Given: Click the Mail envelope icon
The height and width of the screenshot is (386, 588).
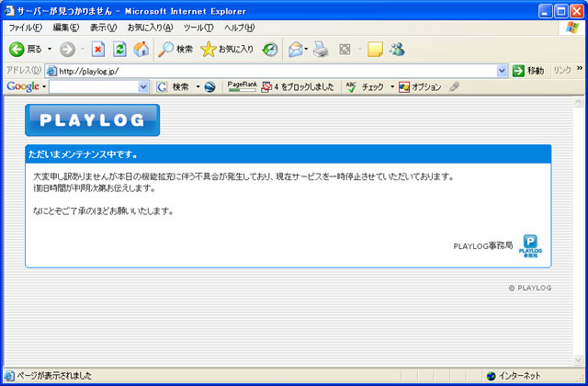Looking at the screenshot, I should [x=296, y=49].
